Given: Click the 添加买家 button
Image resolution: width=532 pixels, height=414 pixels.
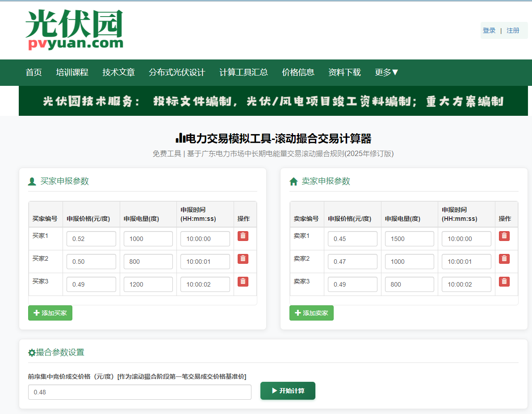Looking at the screenshot, I should (50, 313).
